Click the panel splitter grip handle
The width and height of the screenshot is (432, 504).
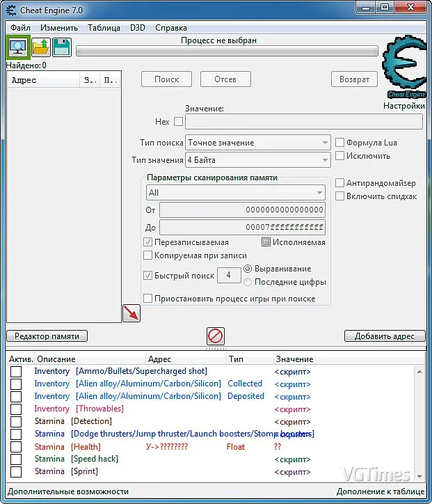216,349
